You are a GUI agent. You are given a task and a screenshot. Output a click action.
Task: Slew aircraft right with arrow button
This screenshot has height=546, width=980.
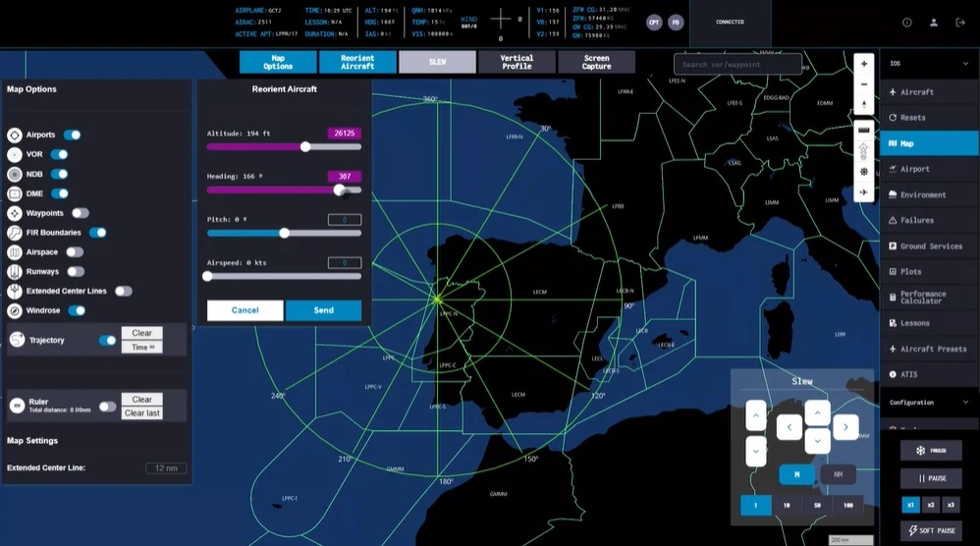tap(845, 427)
